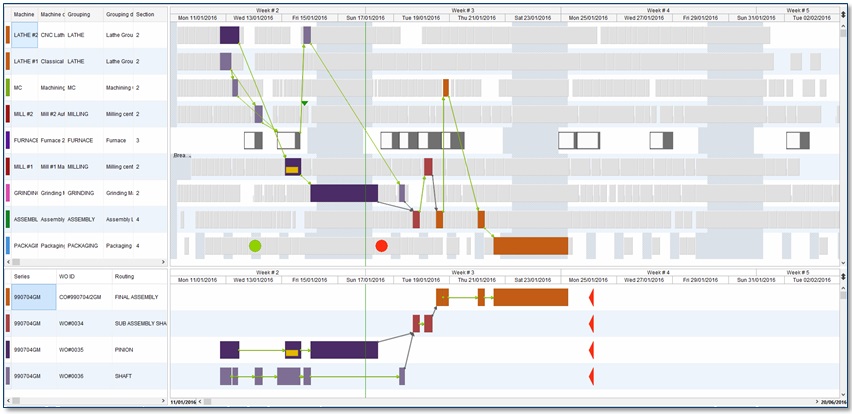The image size is (852, 414).
Task: Select the large orange FINAL ASSEMBLY bar in lower chart
Action: tap(530, 297)
